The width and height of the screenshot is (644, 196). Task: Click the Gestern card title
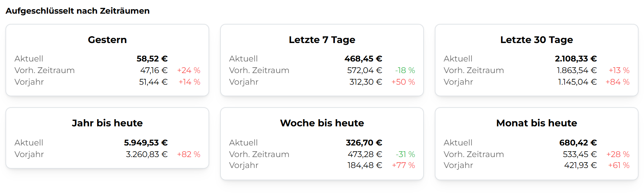(x=107, y=40)
